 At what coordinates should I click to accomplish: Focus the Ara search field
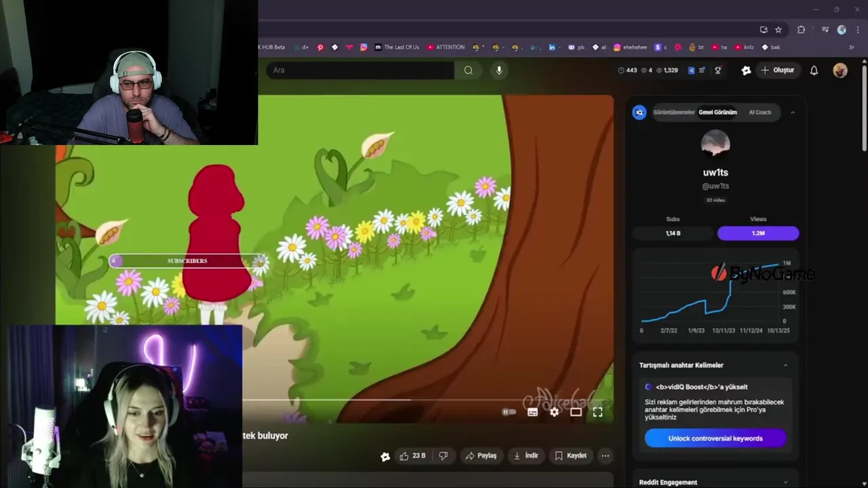point(360,70)
